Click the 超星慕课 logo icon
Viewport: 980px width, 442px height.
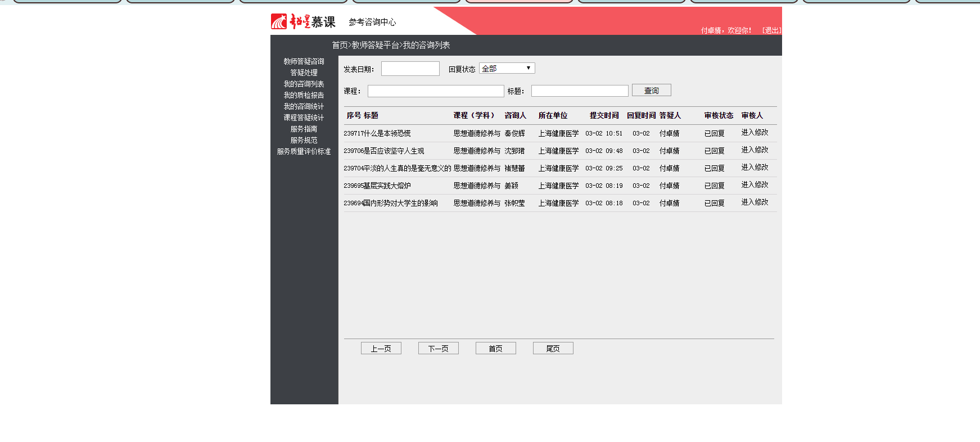[x=279, y=21]
